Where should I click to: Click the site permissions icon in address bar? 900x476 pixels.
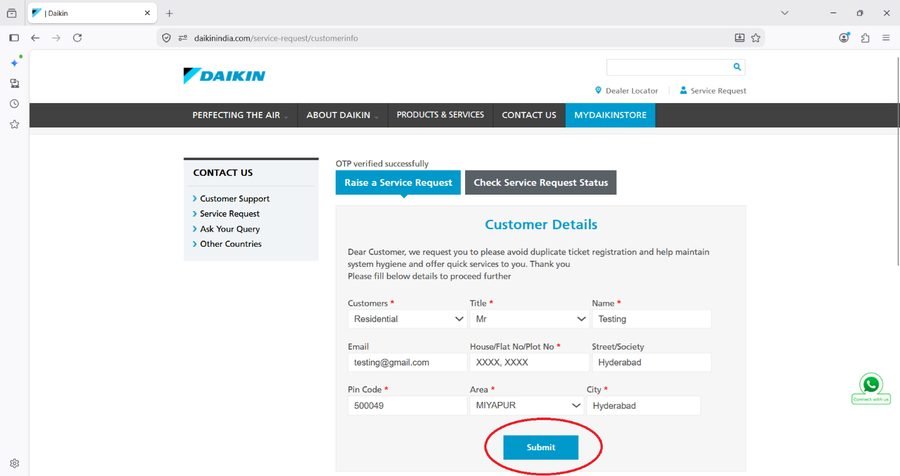point(183,38)
